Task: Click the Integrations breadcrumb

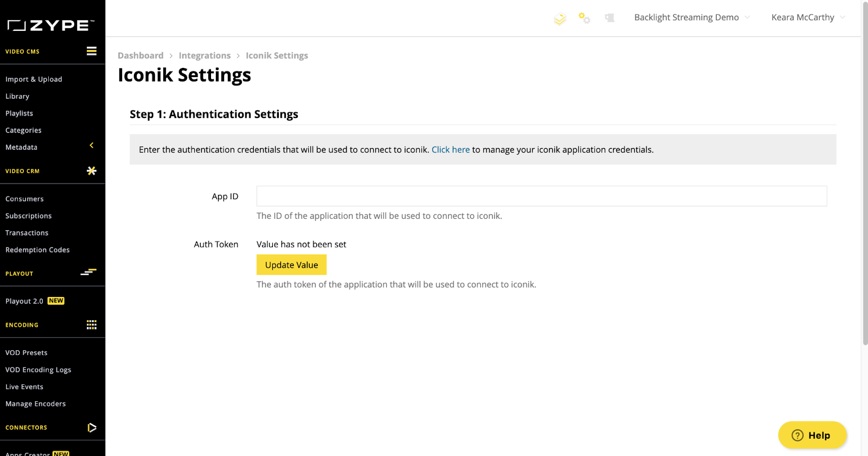Action: click(205, 55)
